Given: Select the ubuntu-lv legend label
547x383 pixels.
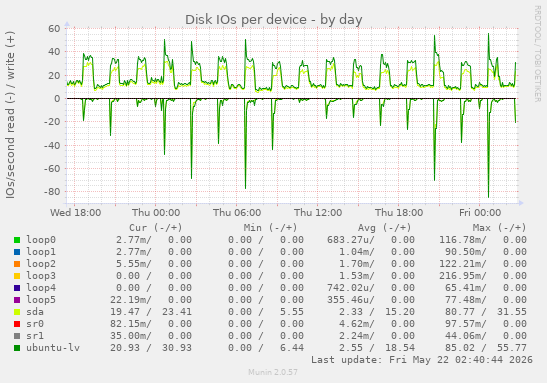Looking at the screenshot, I should tap(53, 348).
